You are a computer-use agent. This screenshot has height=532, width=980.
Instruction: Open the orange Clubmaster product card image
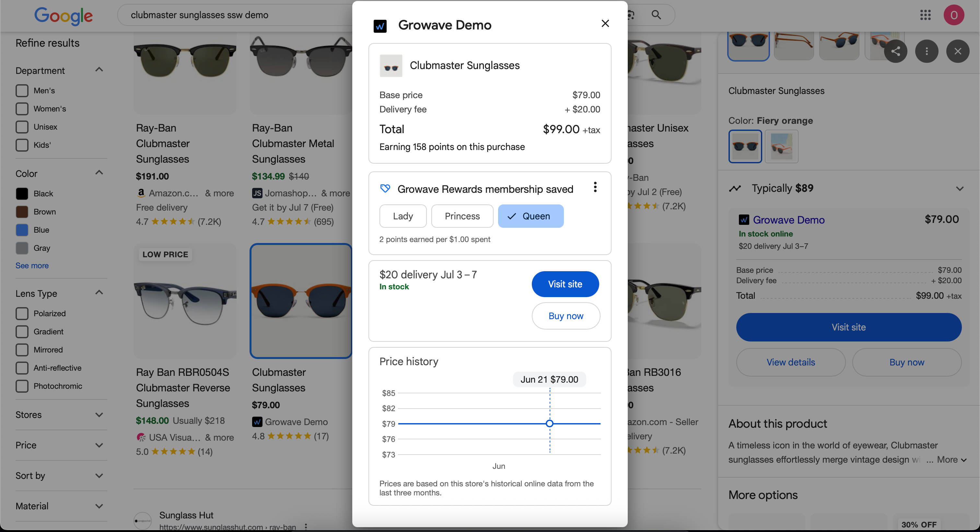coord(301,301)
